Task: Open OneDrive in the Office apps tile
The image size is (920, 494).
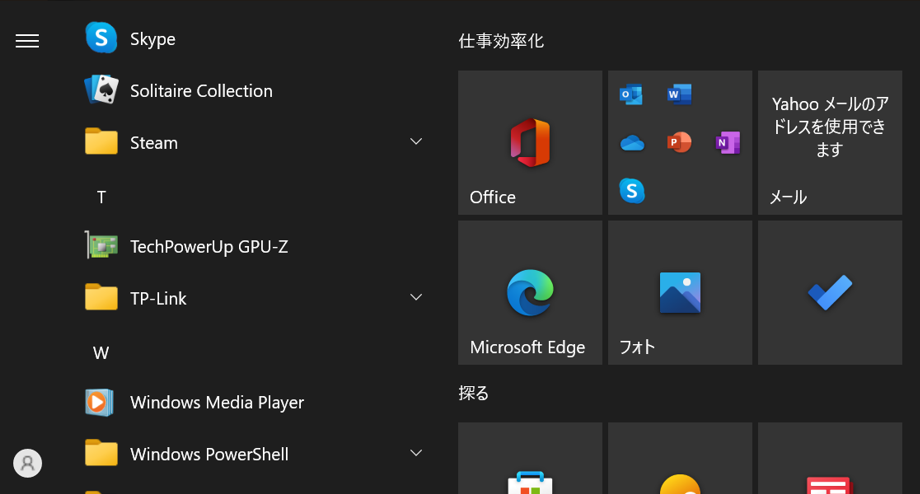Action: click(x=632, y=143)
